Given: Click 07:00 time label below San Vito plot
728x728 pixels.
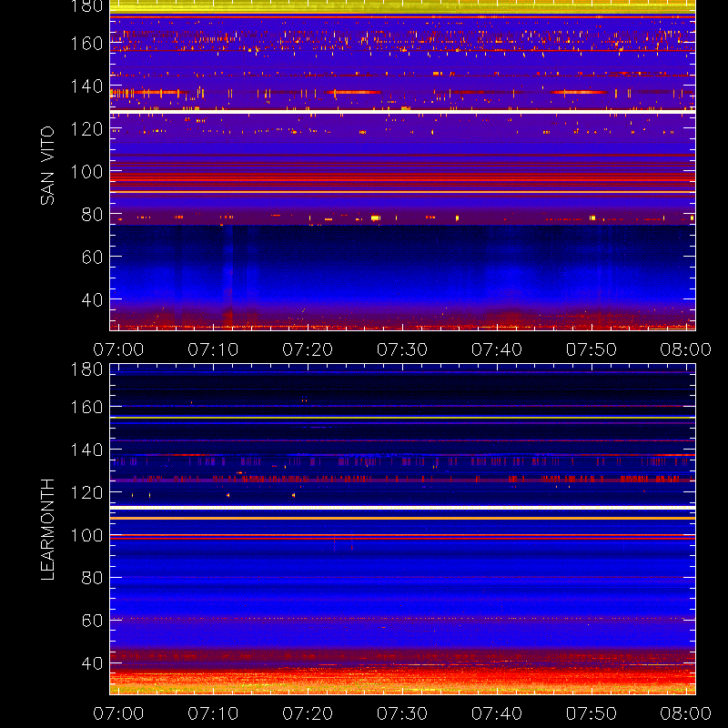Looking at the screenshot, I should pos(118,349).
